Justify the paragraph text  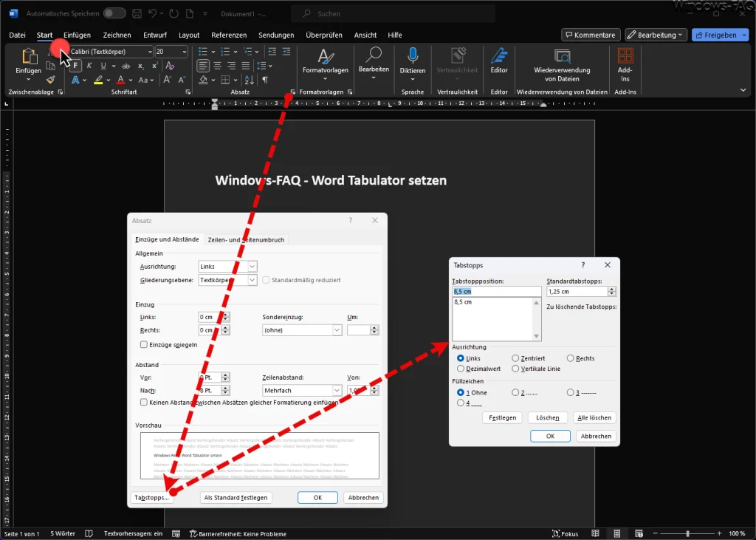pyautogui.click(x=245, y=66)
